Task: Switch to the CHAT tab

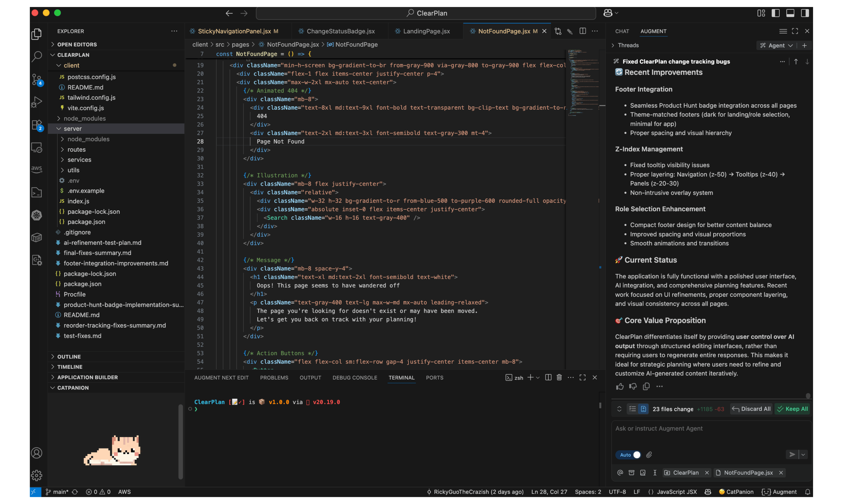Action: 622,31
